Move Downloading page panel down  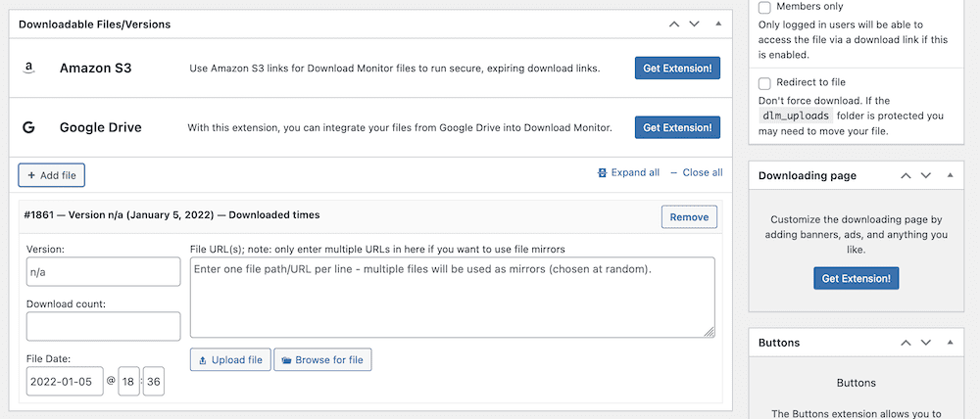pos(926,175)
